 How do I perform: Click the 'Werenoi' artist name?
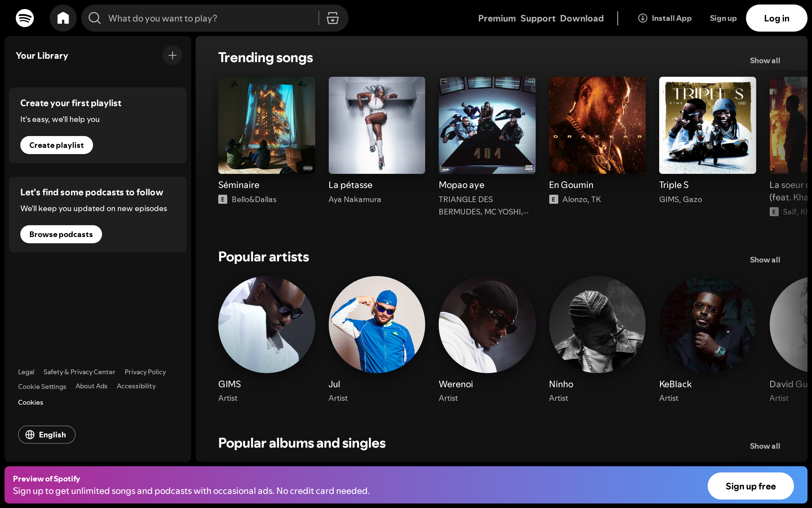point(456,384)
